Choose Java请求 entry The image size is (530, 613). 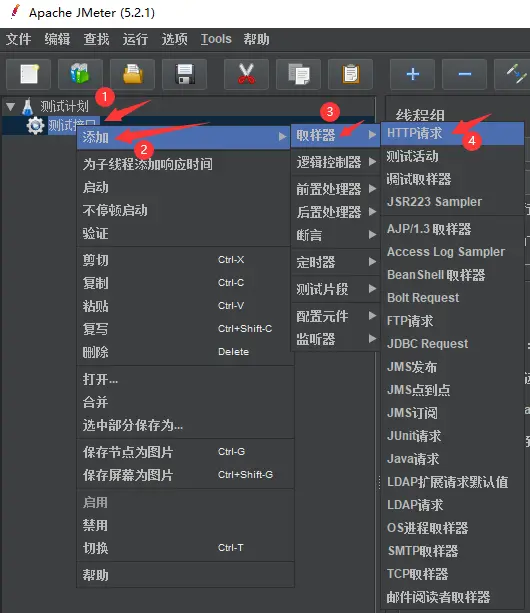[x=452, y=459]
